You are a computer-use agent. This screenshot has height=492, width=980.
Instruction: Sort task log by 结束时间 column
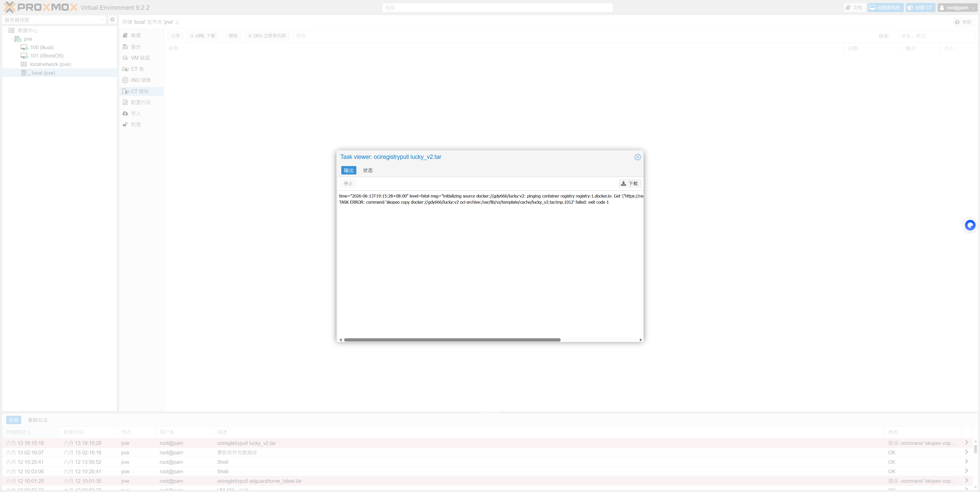pyautogui.click(x=89, y=432)
